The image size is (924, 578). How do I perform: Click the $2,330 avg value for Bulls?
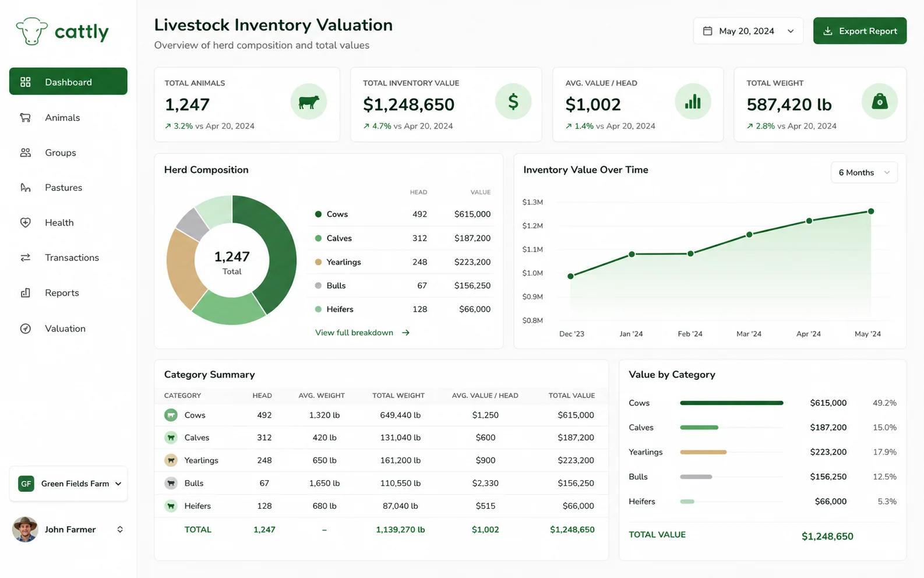(x=485, y=483)
